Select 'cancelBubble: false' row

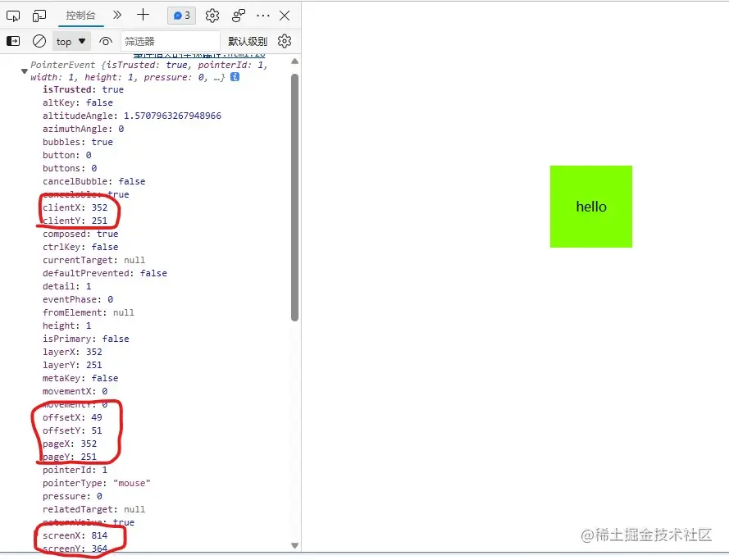click(x=94, y=181)
